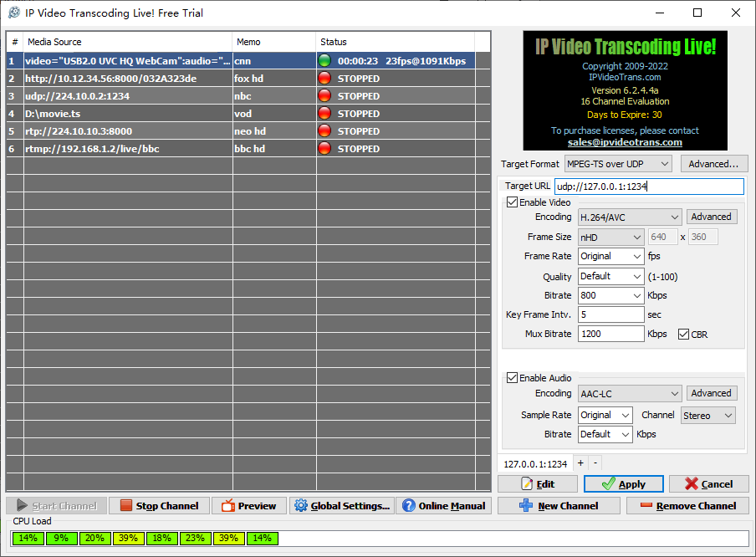756x557 pixels.
Task: Open the audio Encoding AAC-LC dropdown
Action: coord(630,394)
